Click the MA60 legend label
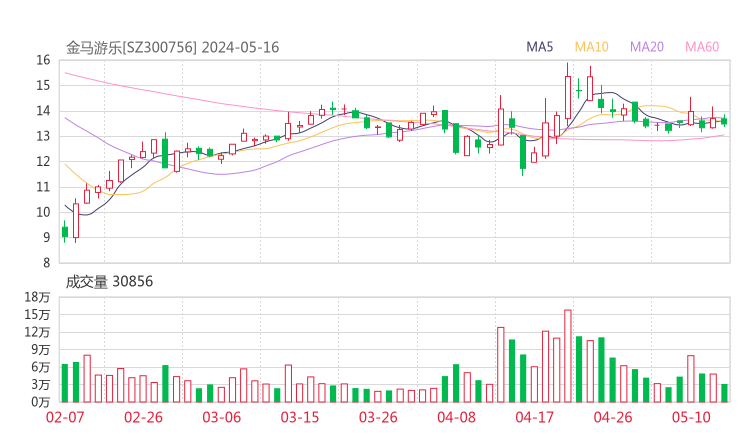Viewport: 740px width, 440px height. point(702,47)
